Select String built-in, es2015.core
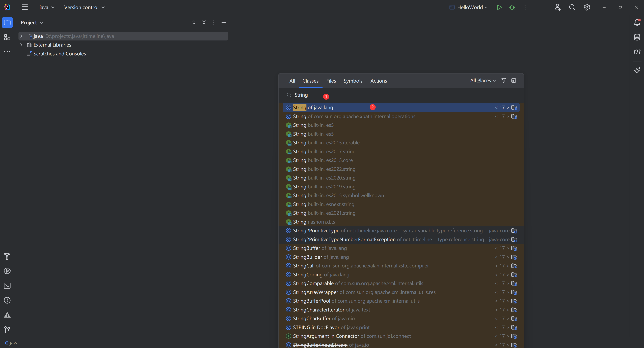 (x=401, y=160)
